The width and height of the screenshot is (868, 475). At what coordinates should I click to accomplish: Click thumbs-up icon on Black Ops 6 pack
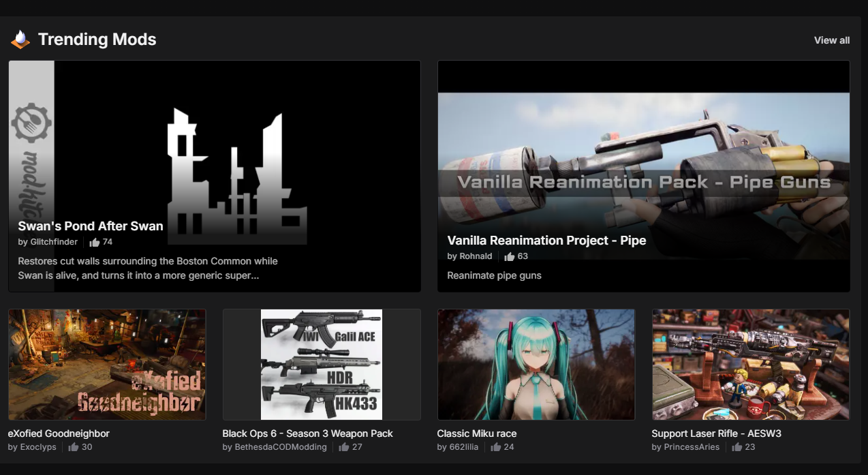344,447
